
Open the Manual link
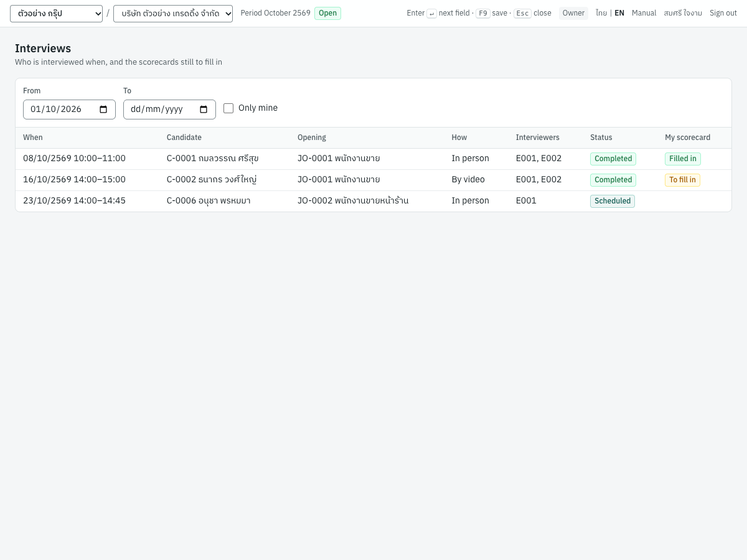click(x=644, y=13)
